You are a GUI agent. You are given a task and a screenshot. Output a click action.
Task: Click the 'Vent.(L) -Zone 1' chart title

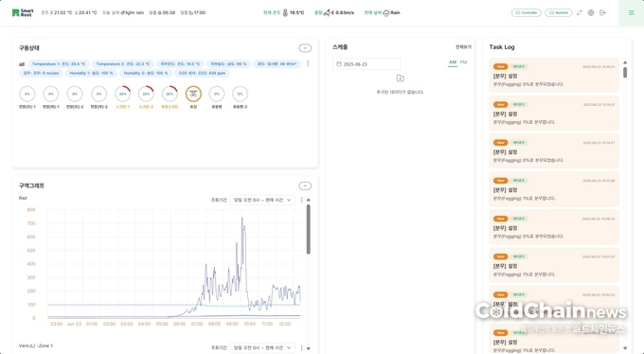tap(36, 345)
